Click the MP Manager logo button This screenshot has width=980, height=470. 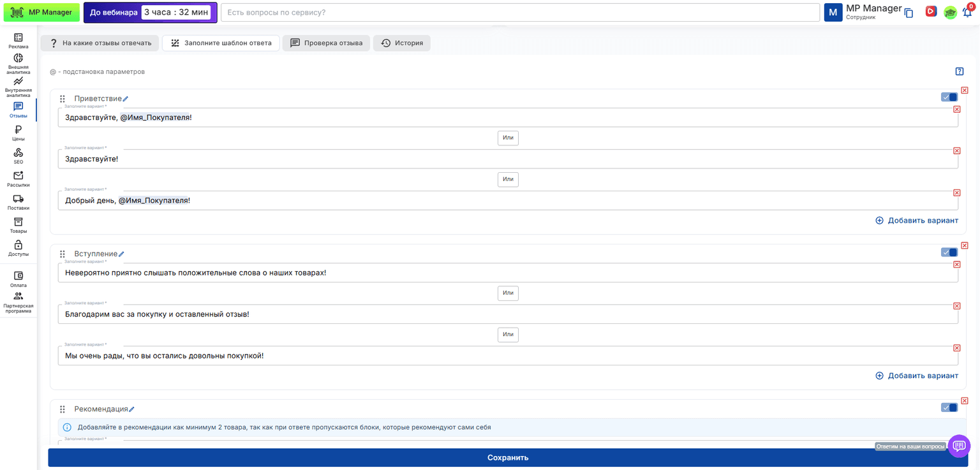[42, 12]
